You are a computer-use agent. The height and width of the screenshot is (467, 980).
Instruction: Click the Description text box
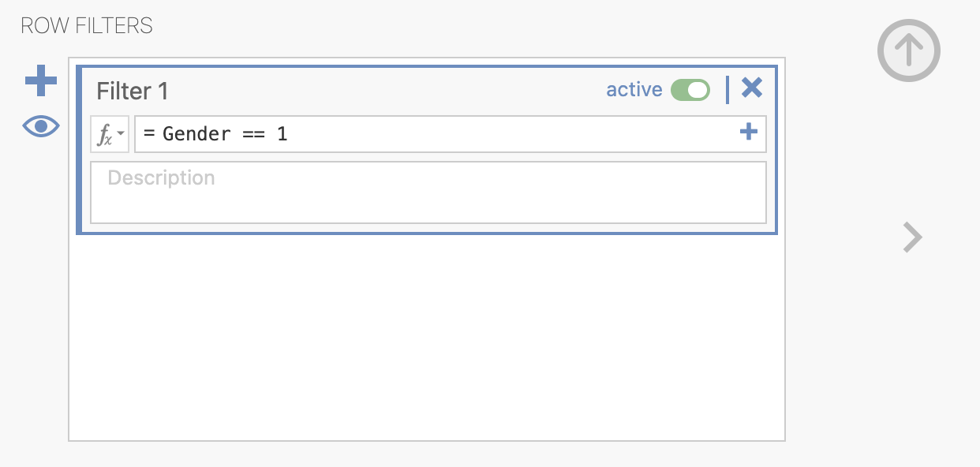click(428, 192)
